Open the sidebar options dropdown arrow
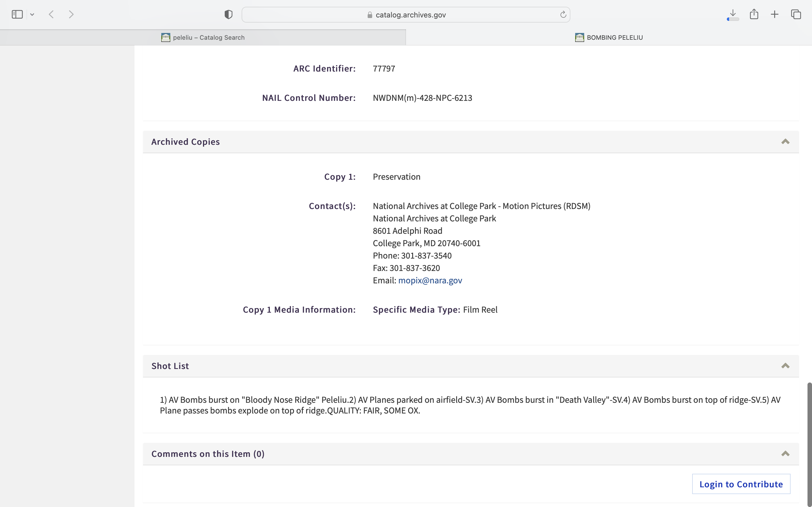The width and height of the screenshot is (812, 507). click(32, 14)
